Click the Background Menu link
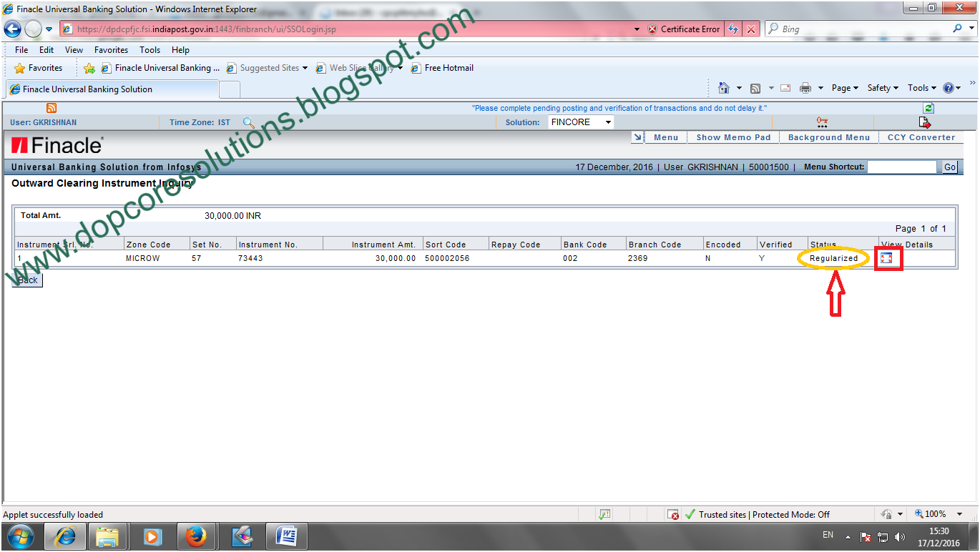This screenshot has height=552, width=980. pos(829,137)
